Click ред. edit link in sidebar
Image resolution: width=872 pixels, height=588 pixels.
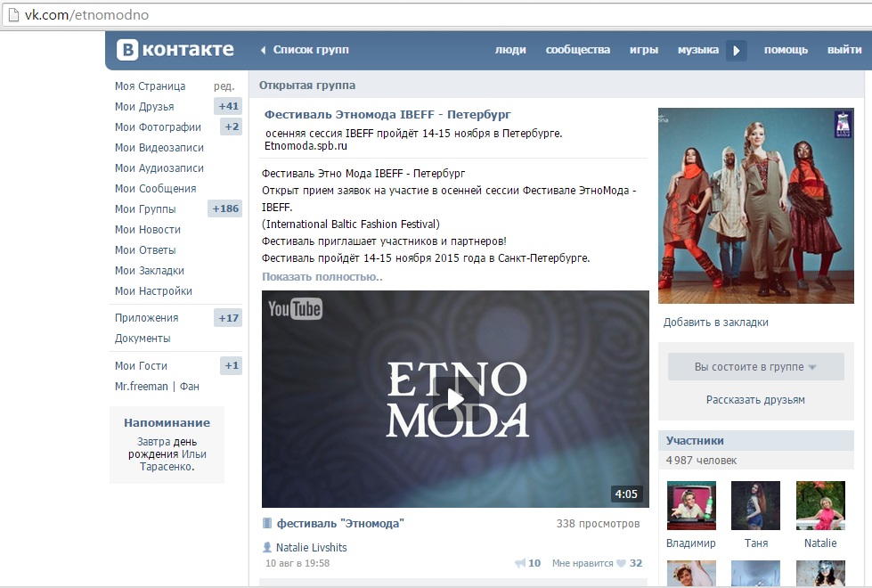[224, 86]
